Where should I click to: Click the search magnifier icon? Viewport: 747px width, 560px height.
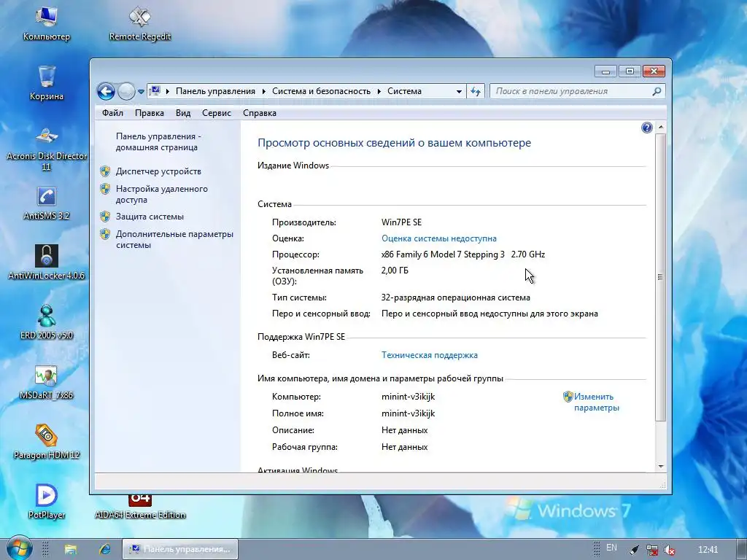(657, 91)
